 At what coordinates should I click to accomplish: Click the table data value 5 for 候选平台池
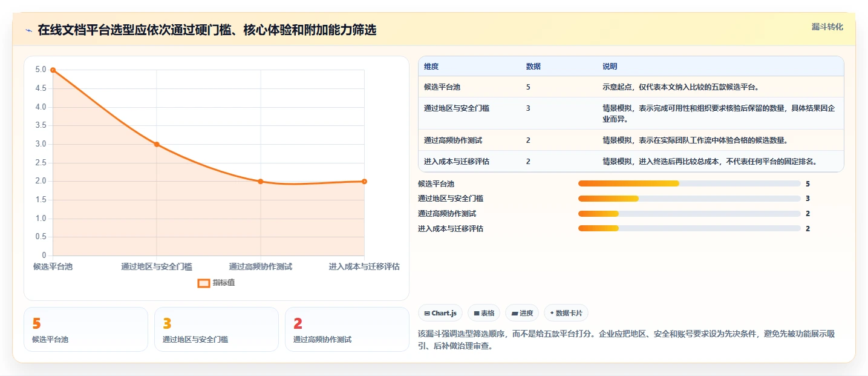[528, 87]
